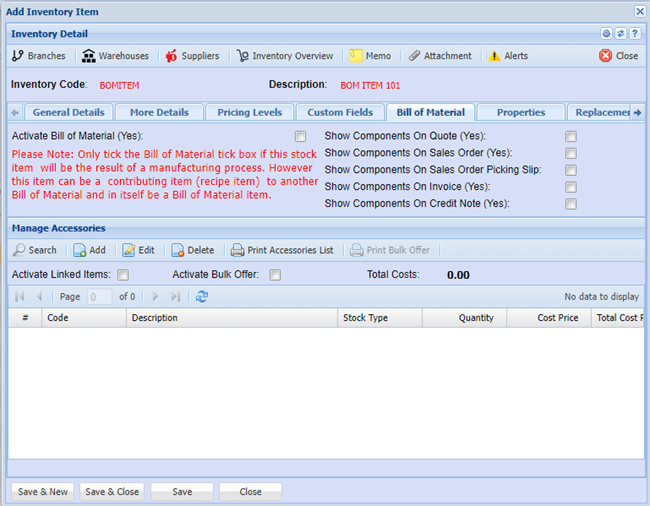Switch to the Pricing Levels tab
This screenshot has height=506, width=650.
coord(255,113)
